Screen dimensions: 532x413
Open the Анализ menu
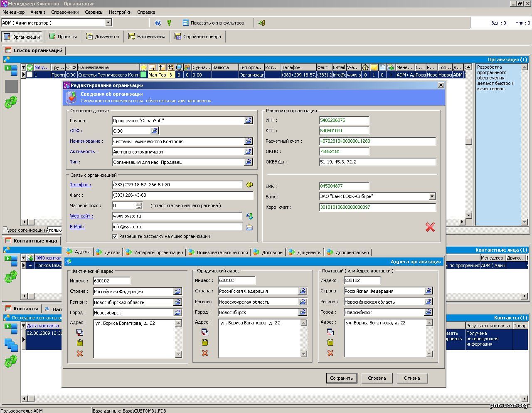tap(38, 12)
